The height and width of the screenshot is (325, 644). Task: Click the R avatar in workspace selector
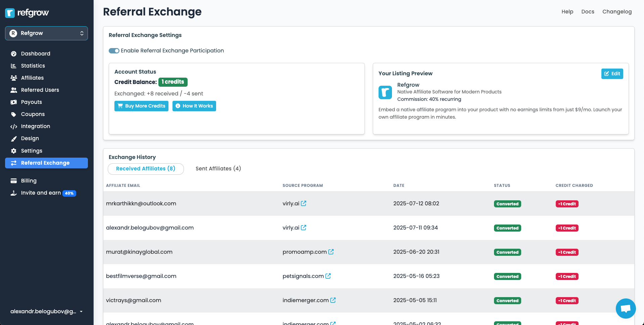point(13,33)
